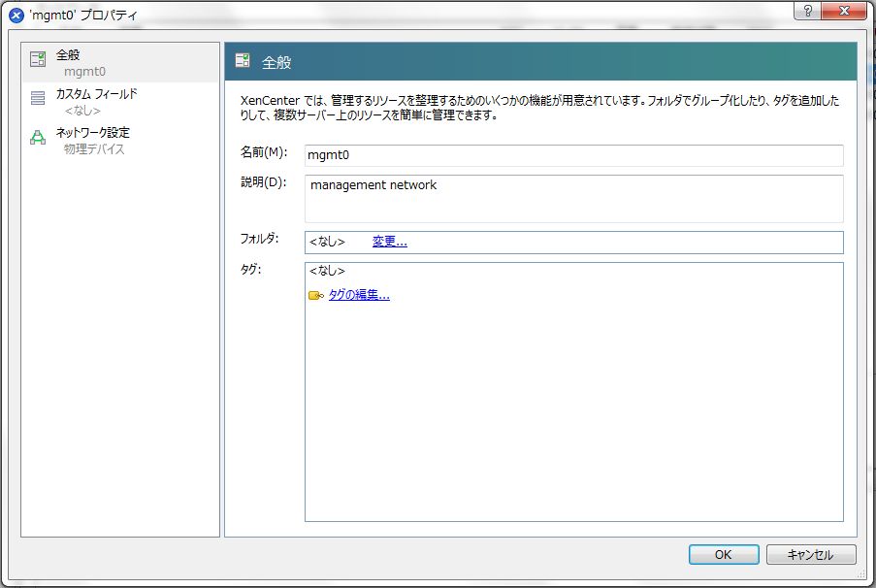Viewport: 876px width, 588px height.
Task: Open the 変更... folder link
Action: pos(389,242)
